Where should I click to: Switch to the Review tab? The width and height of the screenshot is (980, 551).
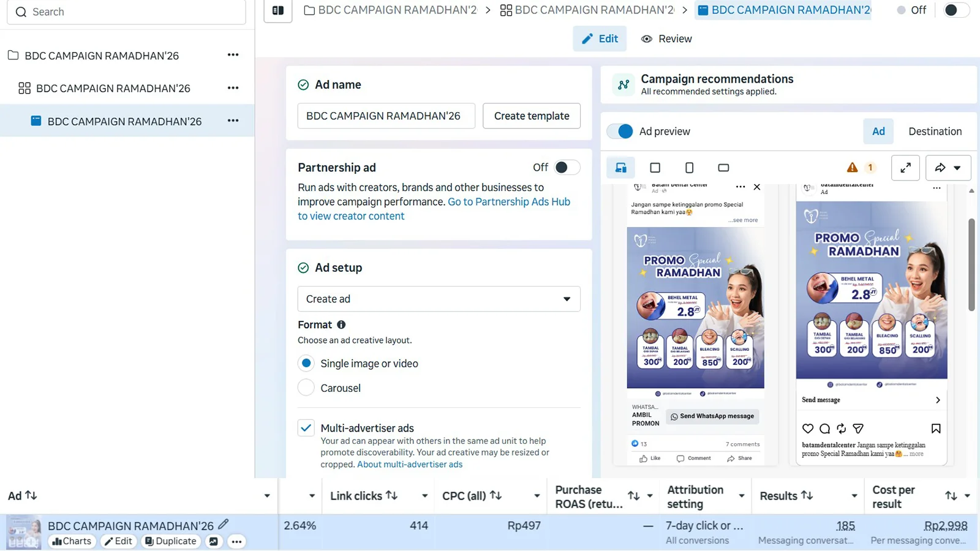coord(666,39)
